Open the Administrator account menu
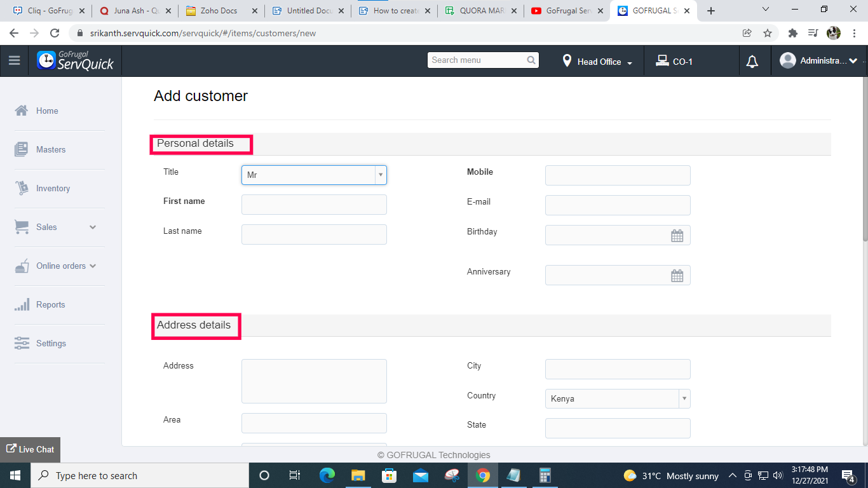Image resolution: width=868 pixels, height=488 pixels. click(x=818, y=61)
